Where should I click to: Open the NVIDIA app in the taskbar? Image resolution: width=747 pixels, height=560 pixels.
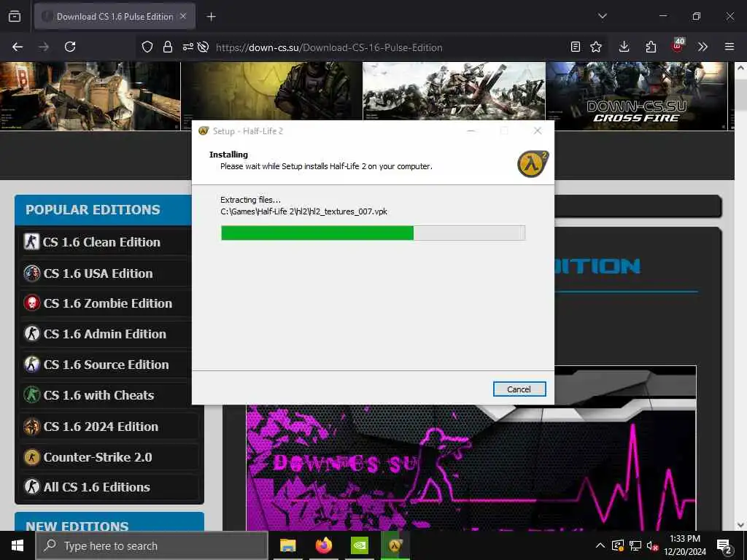click(360, 545)
